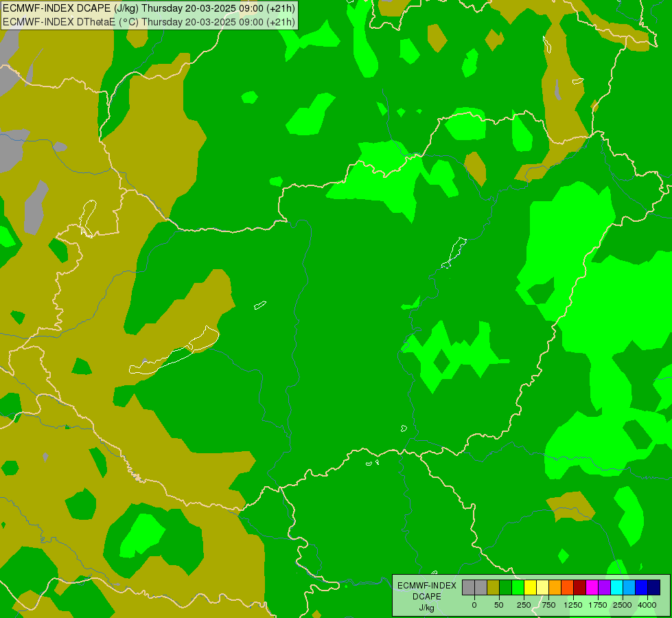This screenshot has width=672, height=618.
Task: Choose the pure blue legend swatch
Action: pos(642,587)
